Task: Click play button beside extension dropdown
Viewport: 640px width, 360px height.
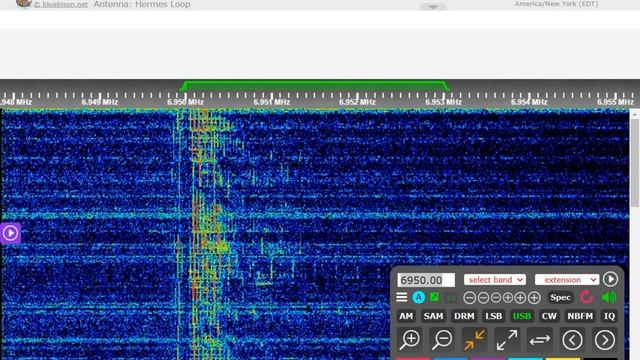Action: click(x=611, y=279)
